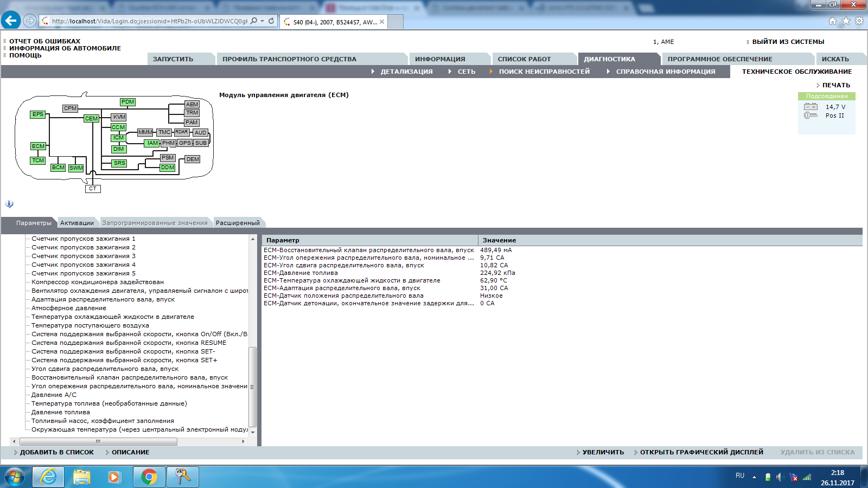This screenshot has height=488, width=868.
Task: Open address bar dropdown arrow
Action: point(263,21)
